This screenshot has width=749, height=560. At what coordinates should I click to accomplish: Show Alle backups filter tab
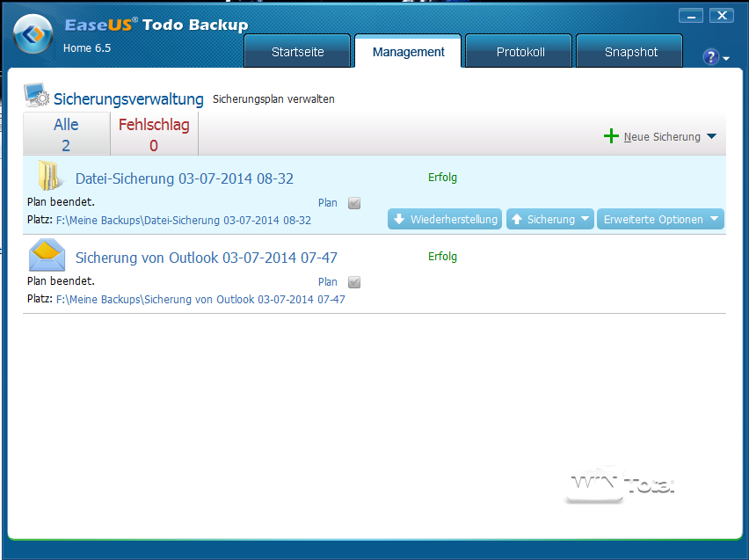click(67, 135)
